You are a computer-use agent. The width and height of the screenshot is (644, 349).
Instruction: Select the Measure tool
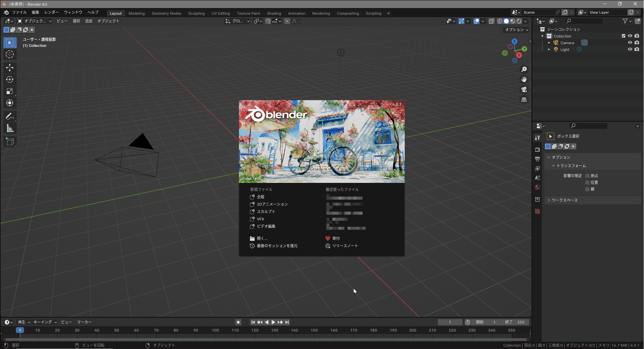[x=10, y=128]
